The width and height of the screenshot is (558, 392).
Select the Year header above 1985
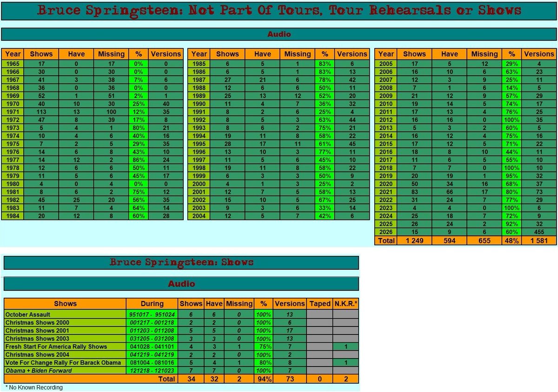(x=199, y=54)
